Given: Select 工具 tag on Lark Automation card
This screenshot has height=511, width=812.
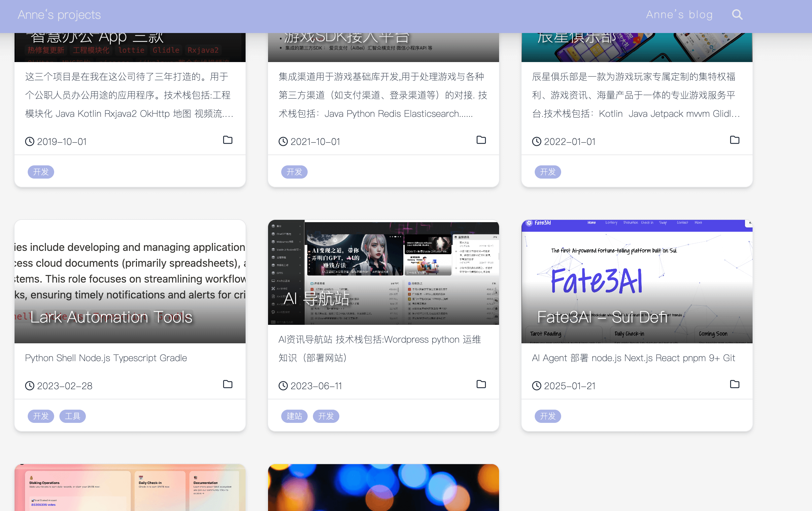Looking at the screenshot, I should 73,416.
